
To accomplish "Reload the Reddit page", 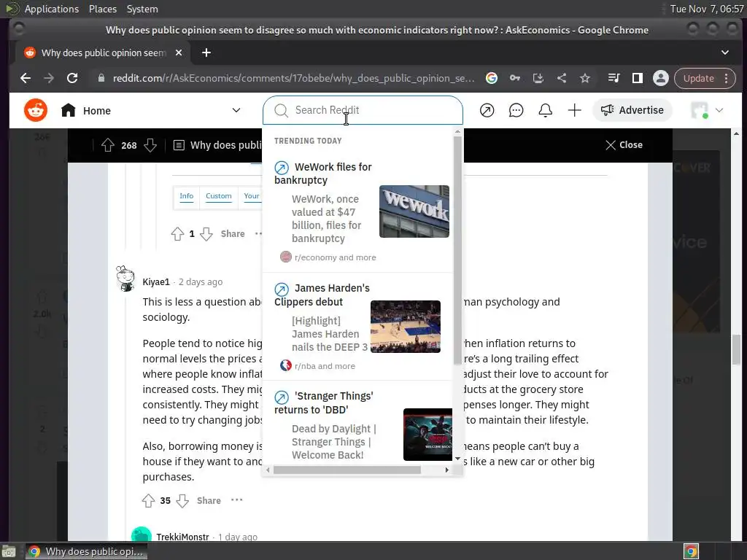I will (x=72, y=78).
